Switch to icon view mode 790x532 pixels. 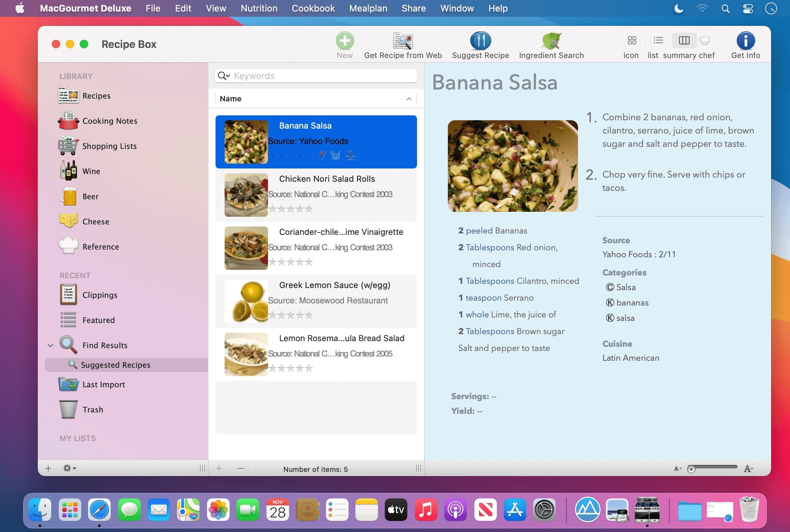(632, 41)
